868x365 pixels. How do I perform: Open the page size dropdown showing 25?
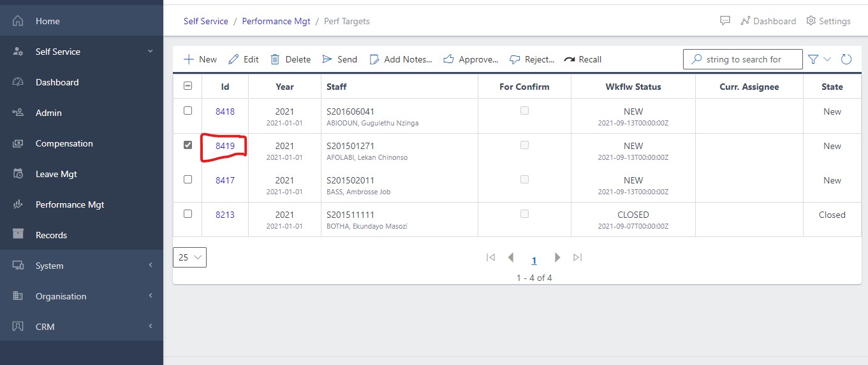[x=189, y=257]
